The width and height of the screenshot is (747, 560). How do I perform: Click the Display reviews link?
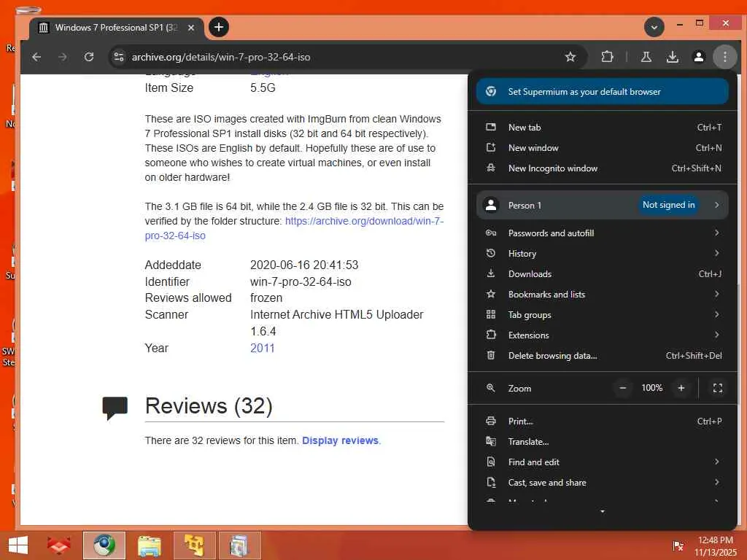pyautogui.click(x=340, y=440)
